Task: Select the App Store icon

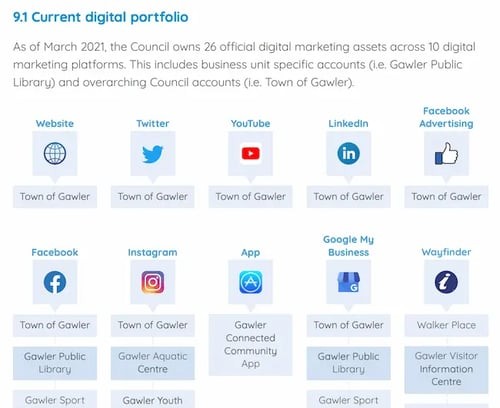Action: click(251, 282)
